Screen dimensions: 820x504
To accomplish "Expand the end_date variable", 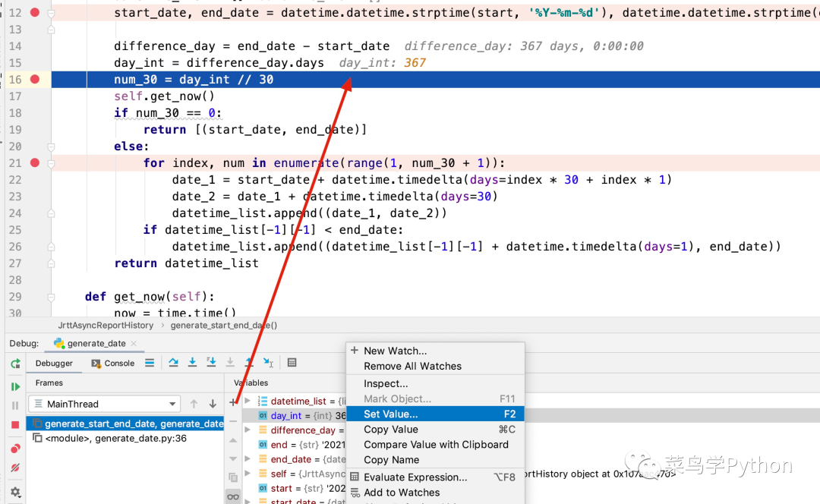I will pos(248,459).
